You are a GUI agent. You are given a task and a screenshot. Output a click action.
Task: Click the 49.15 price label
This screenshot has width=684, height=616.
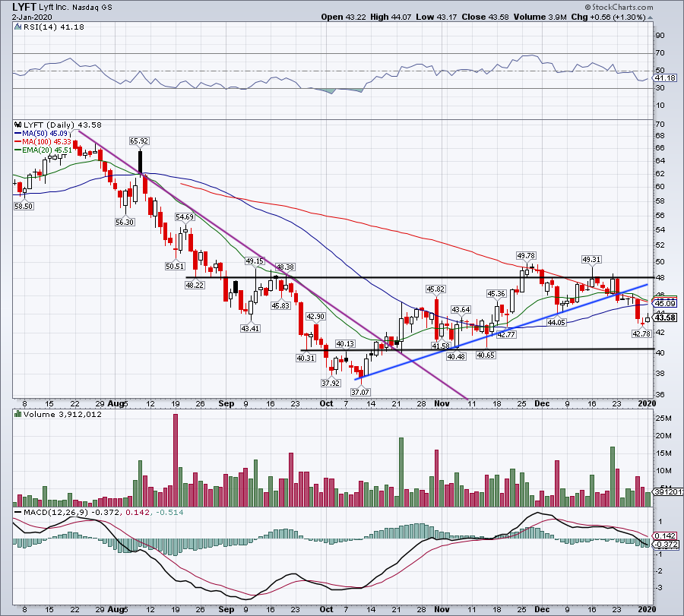(x=255, y=261)
